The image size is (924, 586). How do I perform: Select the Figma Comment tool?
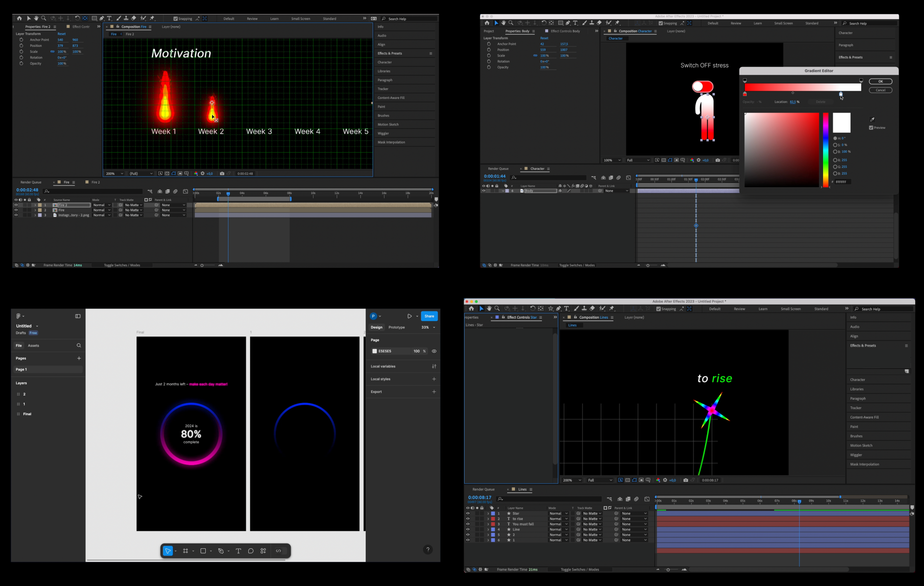[251, 551]
